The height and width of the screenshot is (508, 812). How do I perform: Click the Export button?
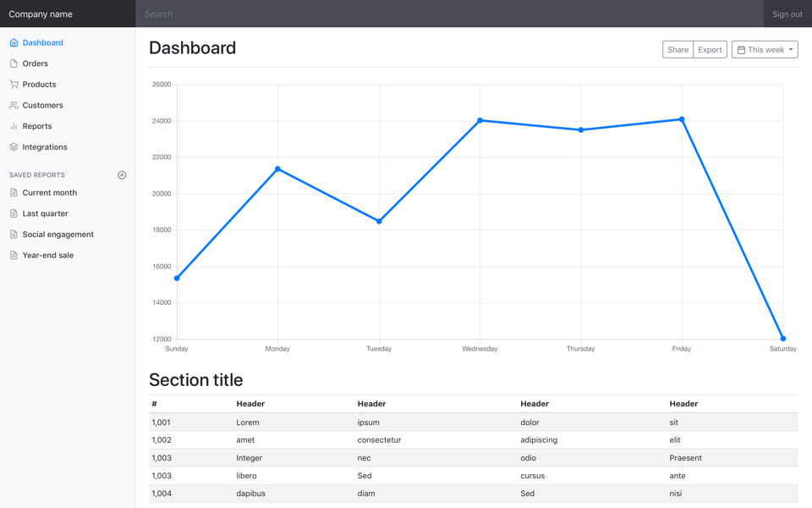pos(710,49)
